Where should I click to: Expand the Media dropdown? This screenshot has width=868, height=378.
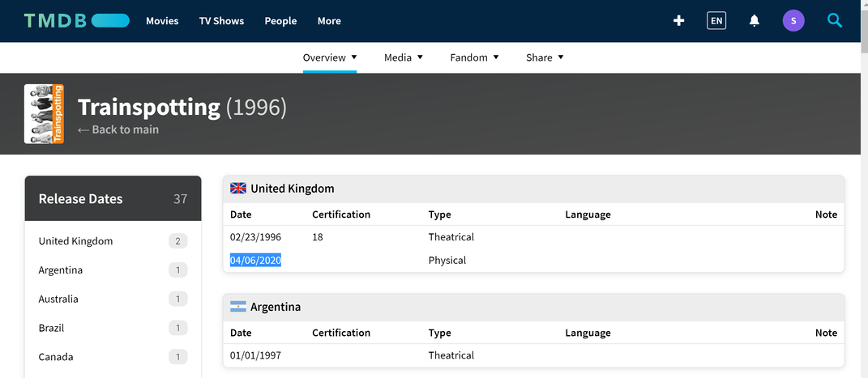[404, 57]
